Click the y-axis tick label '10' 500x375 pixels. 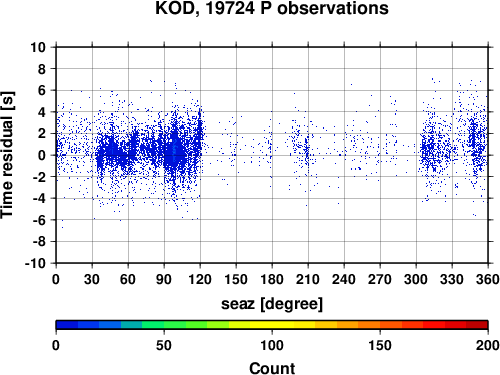pos(38,47)
